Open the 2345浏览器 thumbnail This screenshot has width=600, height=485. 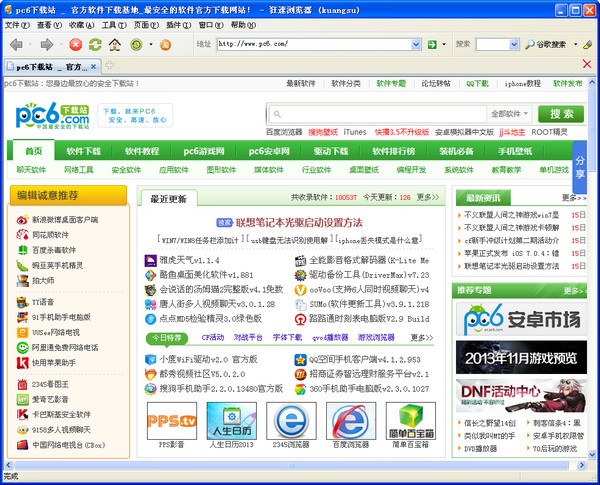pyautogui.click(x=291, y=421)
